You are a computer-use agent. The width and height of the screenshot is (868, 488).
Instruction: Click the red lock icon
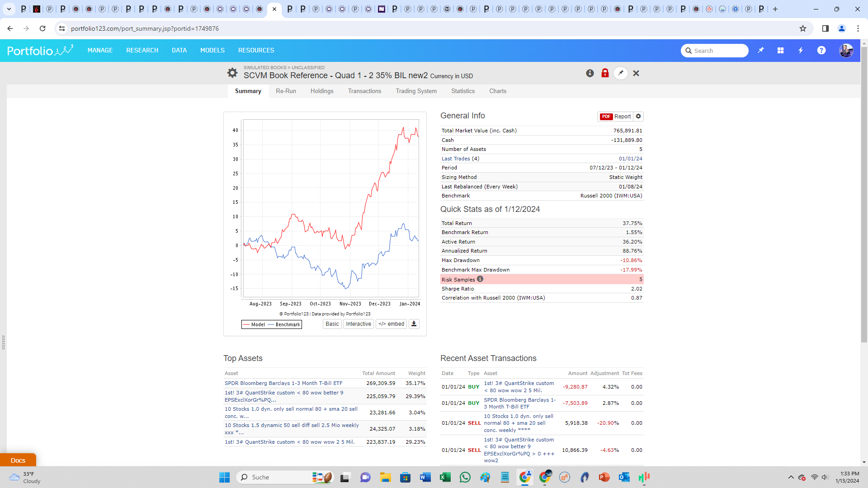605,73
